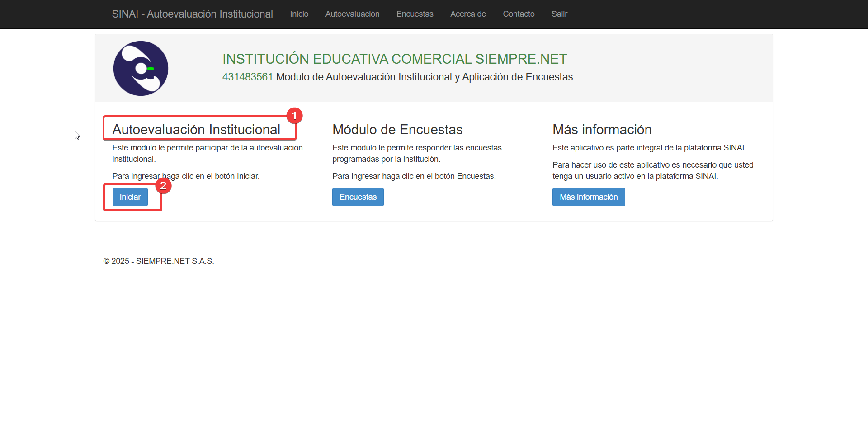
Task: Click the footer text © 2025 - SIEMPRE.NET S.A.S.
Action: 159,261
